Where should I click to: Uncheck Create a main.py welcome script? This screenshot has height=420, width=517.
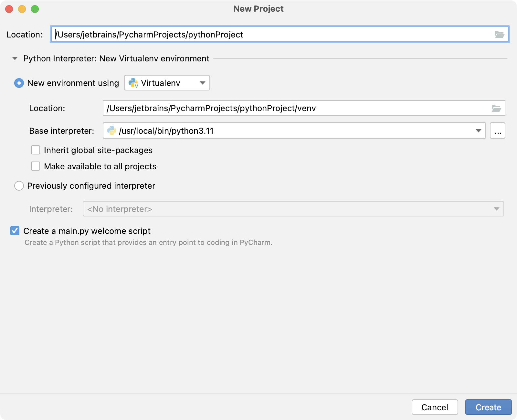15,231
